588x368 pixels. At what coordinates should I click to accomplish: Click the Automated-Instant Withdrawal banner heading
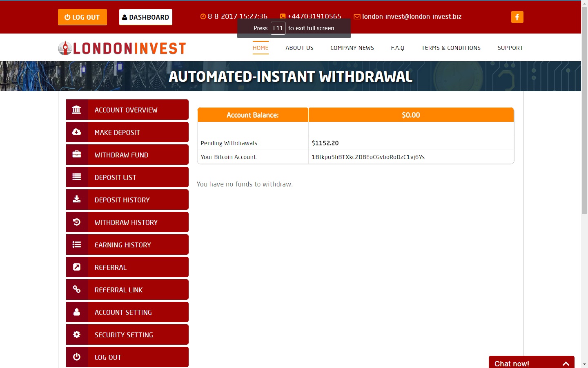291,76
